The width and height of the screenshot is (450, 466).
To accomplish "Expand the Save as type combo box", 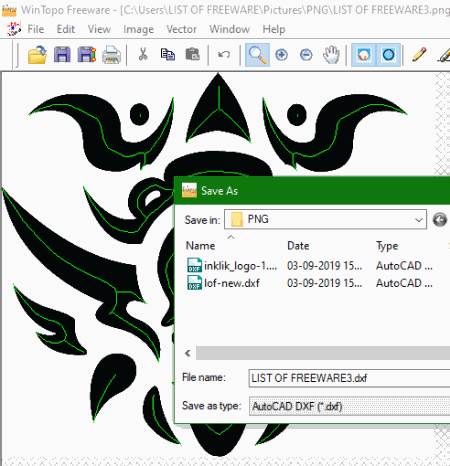I will (349, 406).
